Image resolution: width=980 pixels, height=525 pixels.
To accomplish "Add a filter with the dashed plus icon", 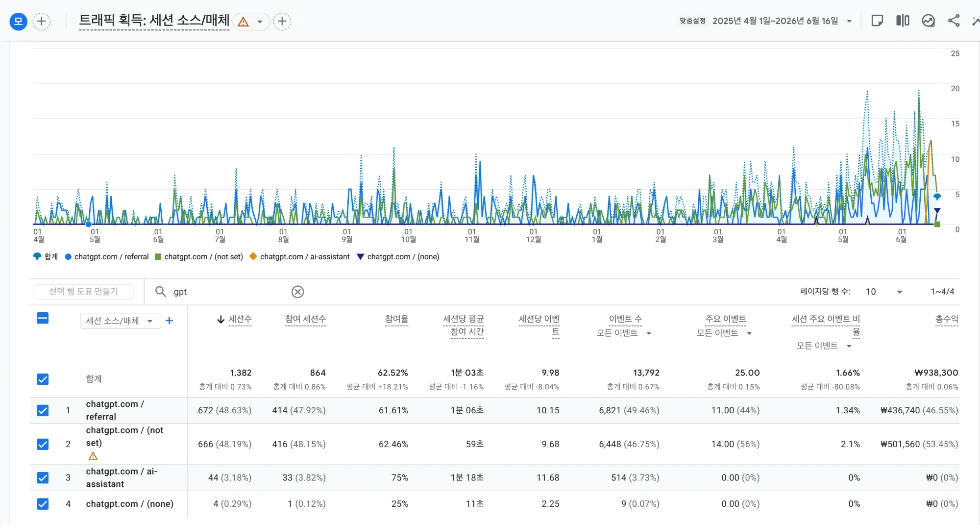I will pos(282,21).
